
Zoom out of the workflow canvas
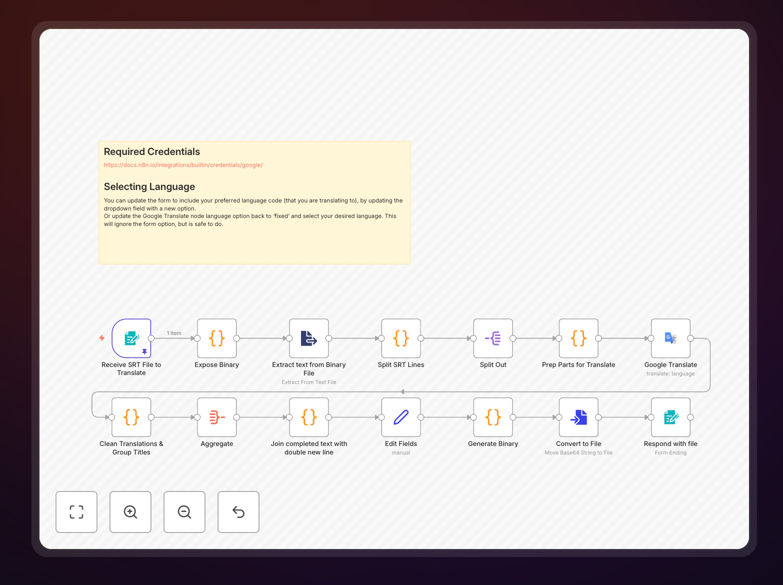(x=184, y=512)
